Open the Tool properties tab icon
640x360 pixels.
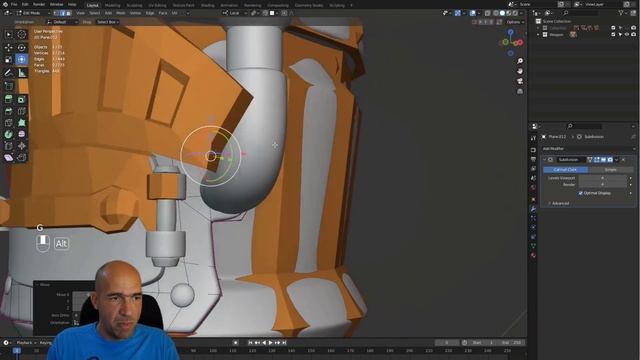tap(533, 138)
